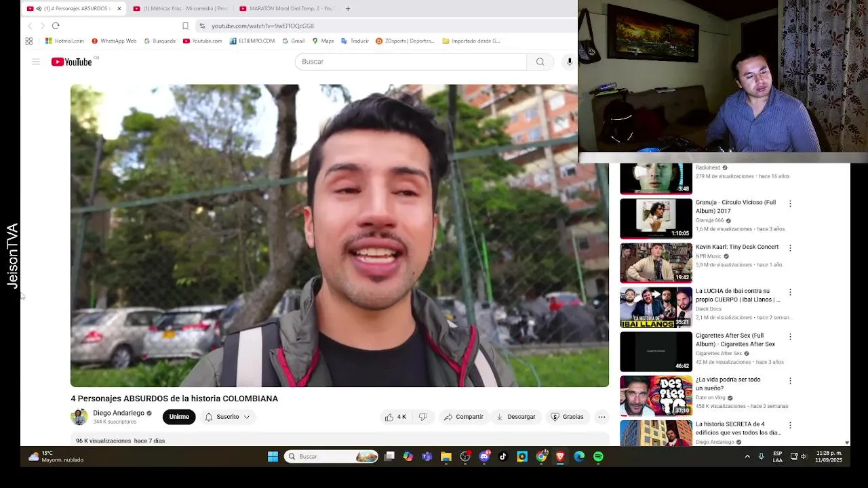Viewport: 868px width, 488px height.
Task: Switch to the 'MARATÓN Moral Orel Temp. 2' tab
Action: (288, 8)
